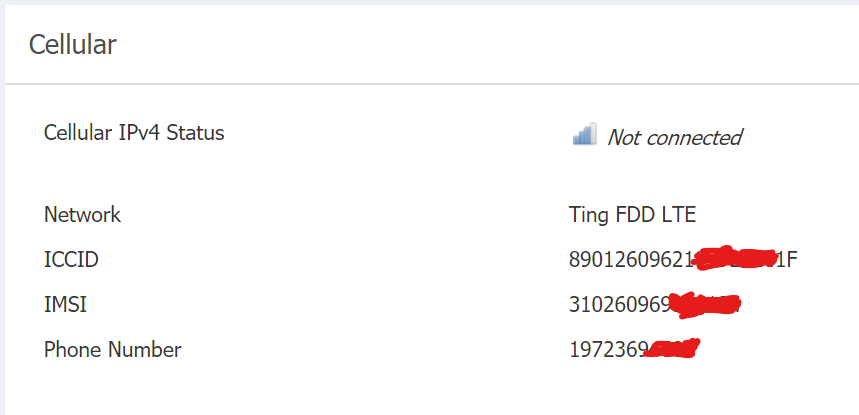Click the blank area below the Phone Number row

point(430,392)
